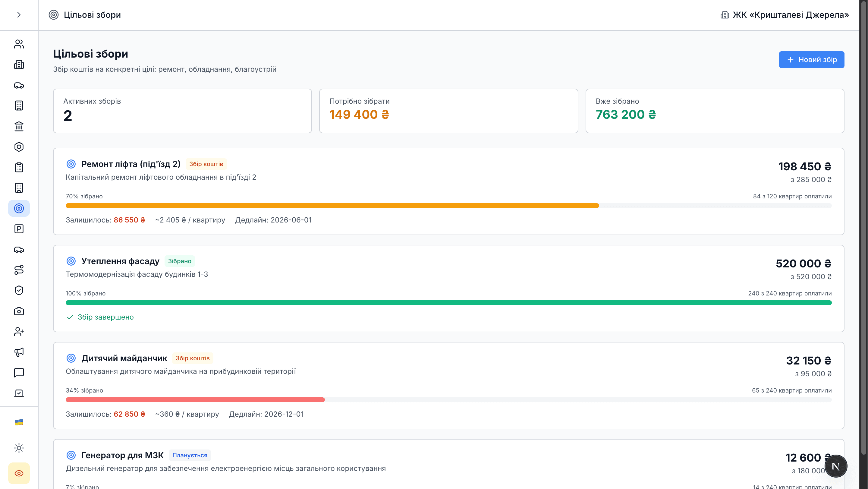
Task: Click remaining amount 86 550 ₴
Action: [129, 220]
